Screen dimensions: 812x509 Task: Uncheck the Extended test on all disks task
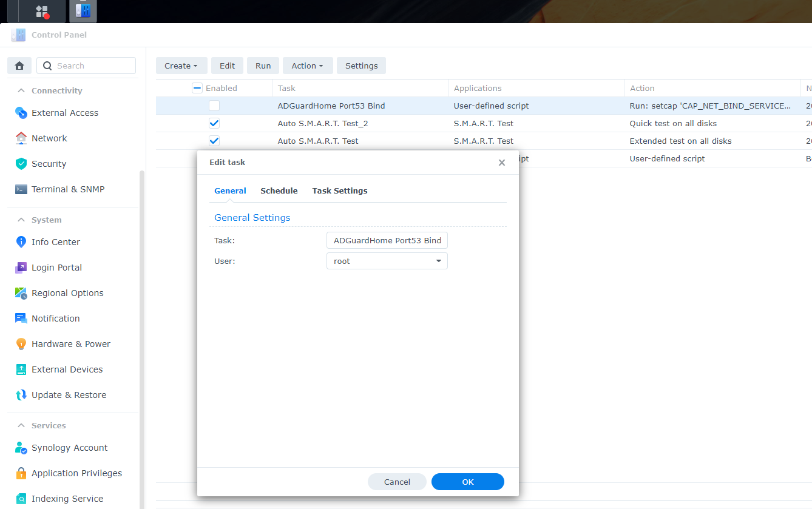pyautogui.click(x=214, y=141)
